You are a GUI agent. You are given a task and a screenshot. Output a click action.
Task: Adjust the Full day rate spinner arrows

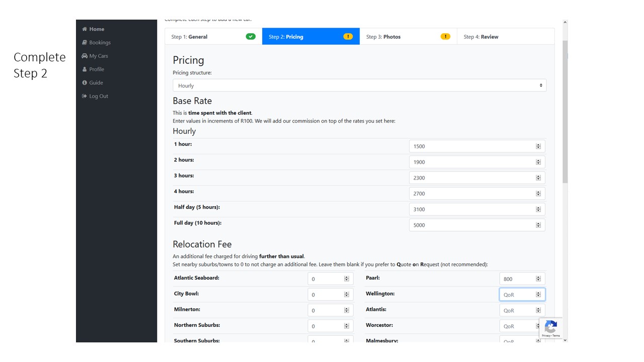538,225
